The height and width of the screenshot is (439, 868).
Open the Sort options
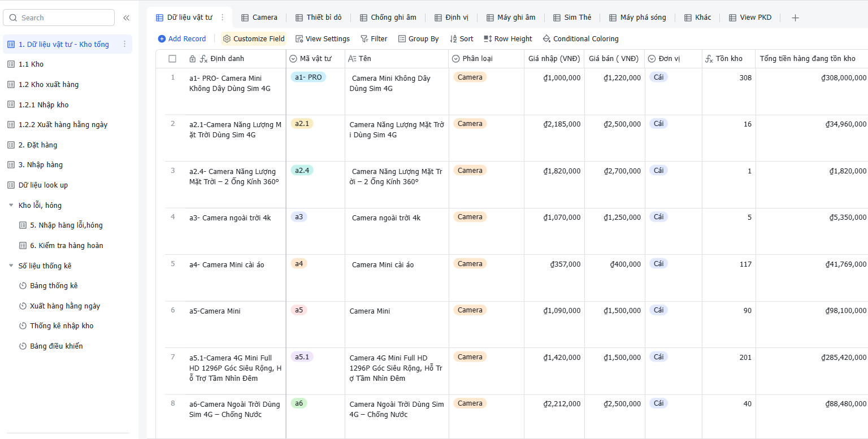coord(461,39)
